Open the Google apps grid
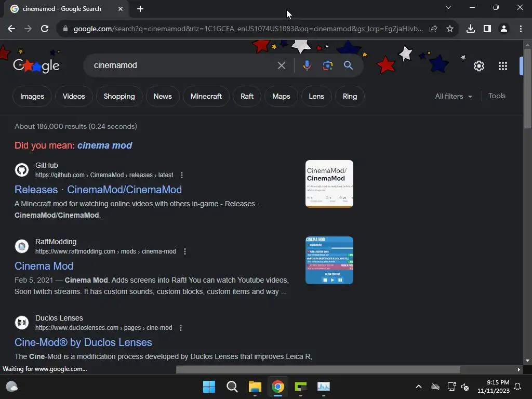 tap(503, 66)
